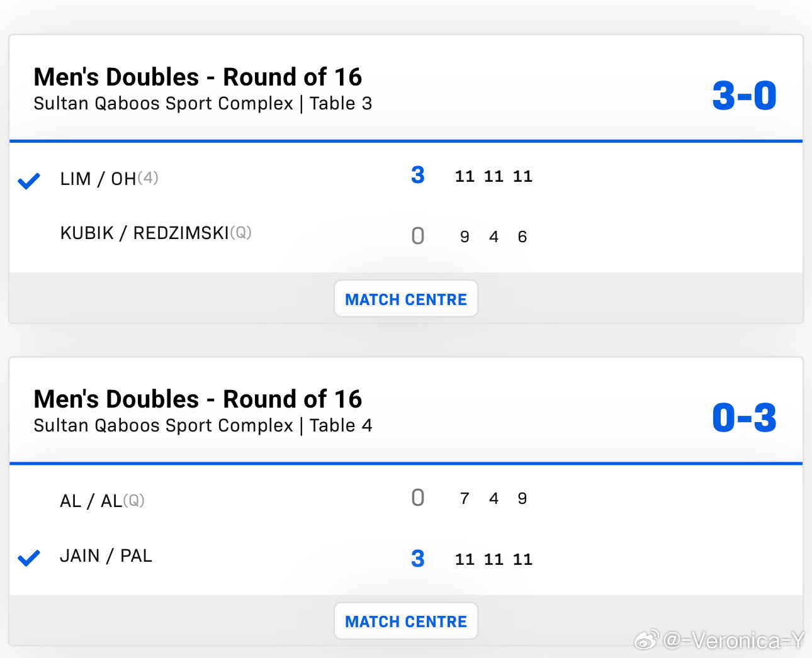Click the Weibo logo in the watermark

[x=646, y=640]
